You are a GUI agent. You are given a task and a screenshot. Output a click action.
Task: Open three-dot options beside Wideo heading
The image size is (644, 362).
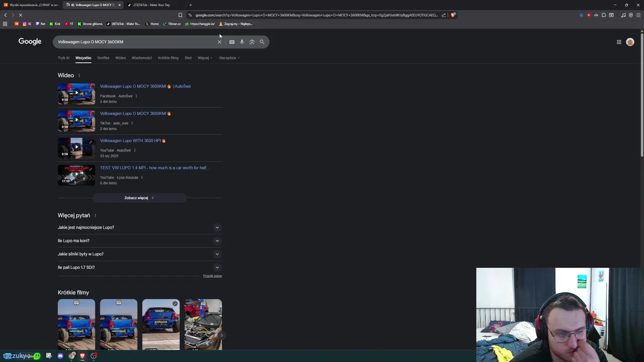pos(79,75)
